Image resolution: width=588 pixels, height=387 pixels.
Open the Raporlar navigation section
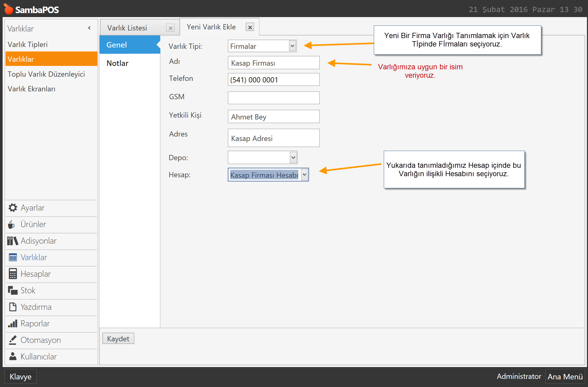[x=51, y=323]
